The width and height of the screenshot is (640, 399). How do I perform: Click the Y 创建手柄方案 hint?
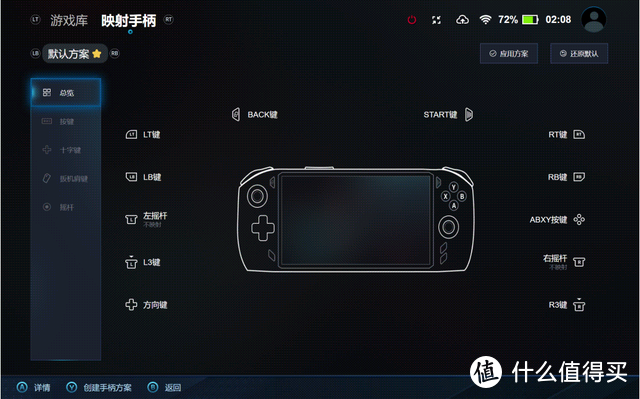pyautogui.click(x=98, y=387)
